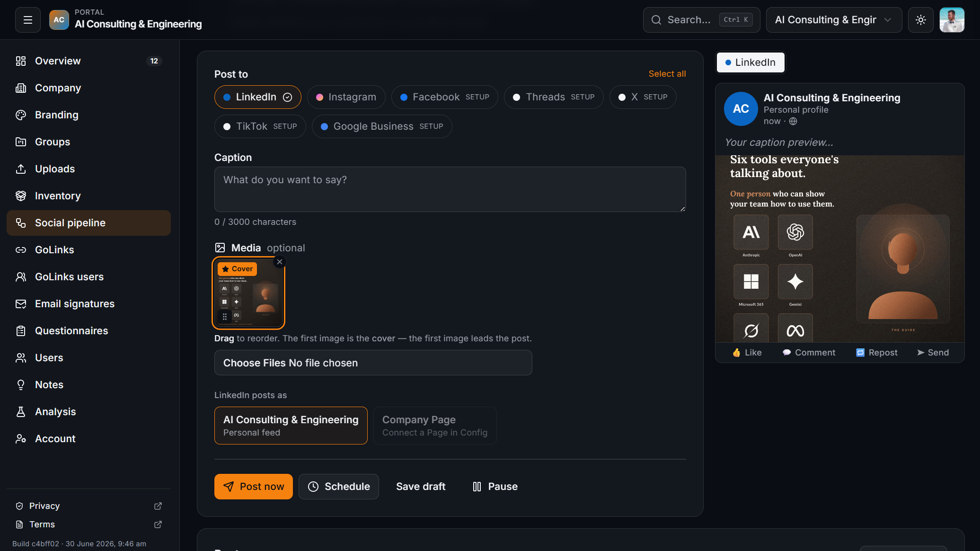The image size is (980, 551).
Task: Navigate to Uploads page
Action: pos(88,169)
